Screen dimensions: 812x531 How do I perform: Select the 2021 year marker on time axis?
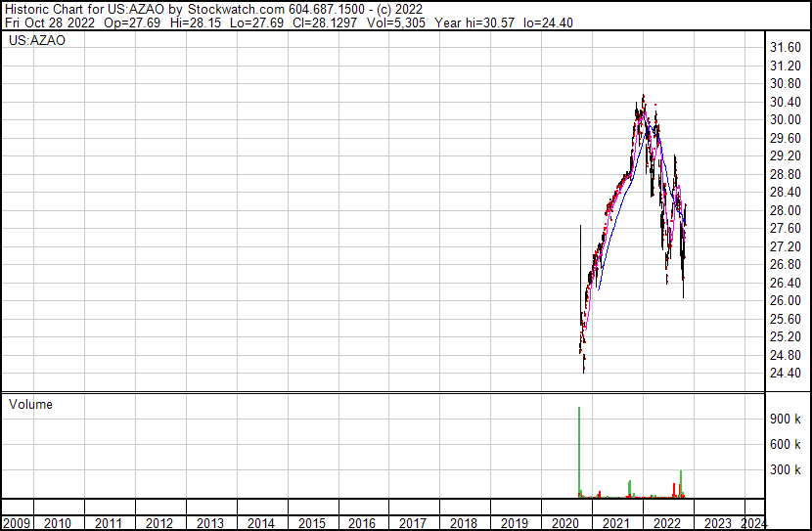614,523
